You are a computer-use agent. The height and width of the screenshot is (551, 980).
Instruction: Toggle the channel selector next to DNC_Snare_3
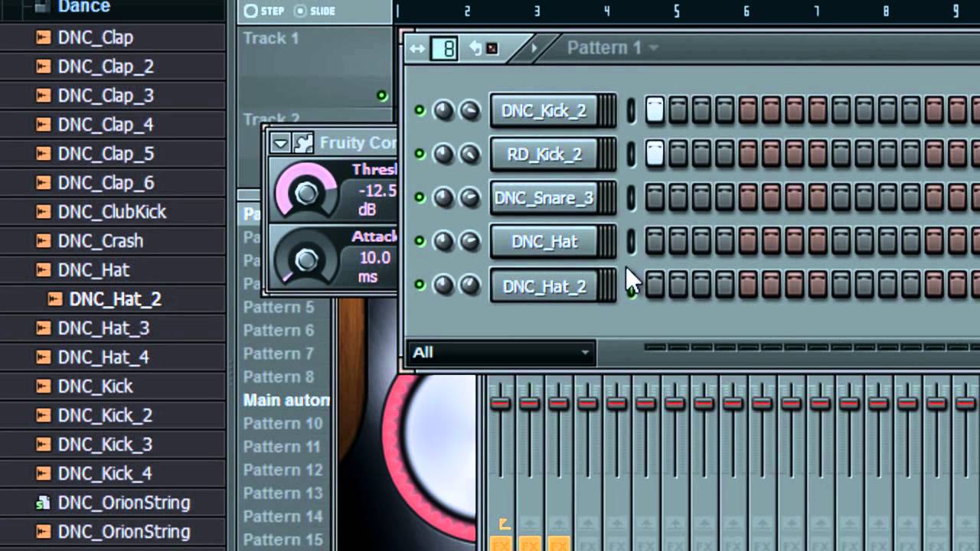631,198
